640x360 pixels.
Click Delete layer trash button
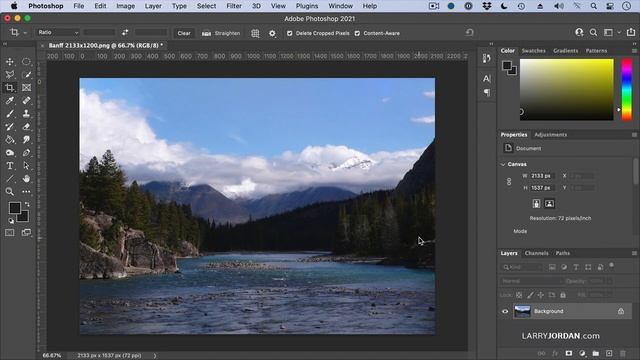622,353
